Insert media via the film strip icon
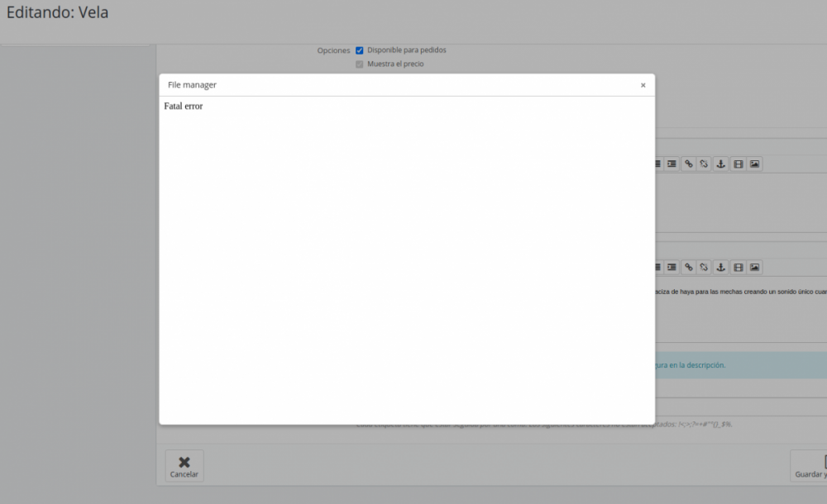Image resolution: width=827 pixels, height=504 pixels. 738,164
